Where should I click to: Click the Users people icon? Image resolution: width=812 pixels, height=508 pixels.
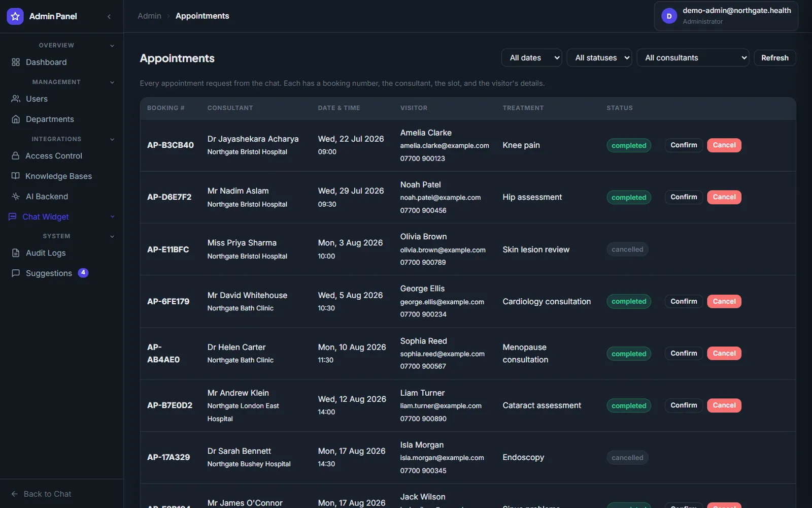click(16, 99)
